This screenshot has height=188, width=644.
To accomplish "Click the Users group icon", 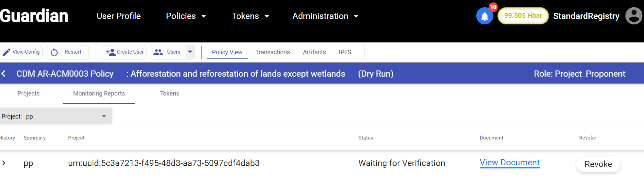I will tap(158, 52).
